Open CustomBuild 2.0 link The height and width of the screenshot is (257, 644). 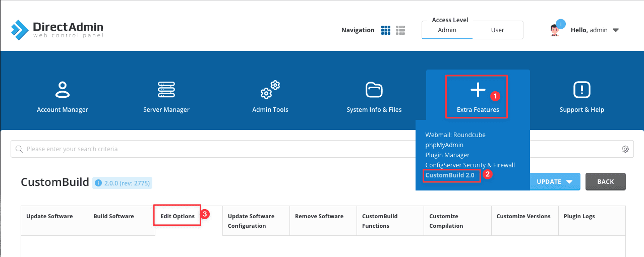pyautogui.click(x=450, y=175)
